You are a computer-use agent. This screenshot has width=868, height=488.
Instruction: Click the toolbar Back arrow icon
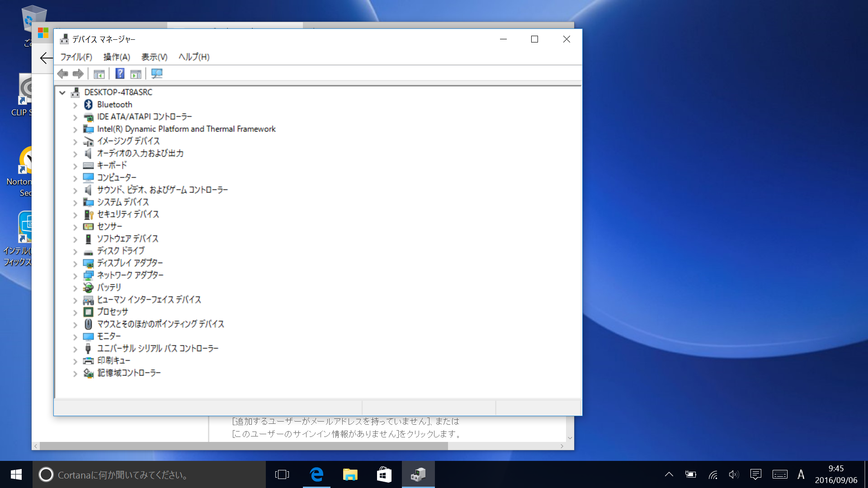click(63, 74)
